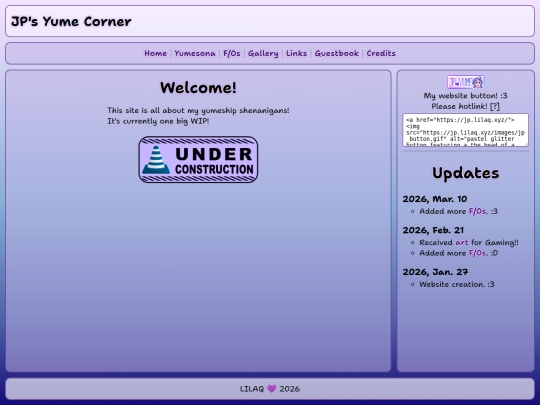Select the 2026, Mar. 10 date heading
The image size is (540, 405).
435,199
